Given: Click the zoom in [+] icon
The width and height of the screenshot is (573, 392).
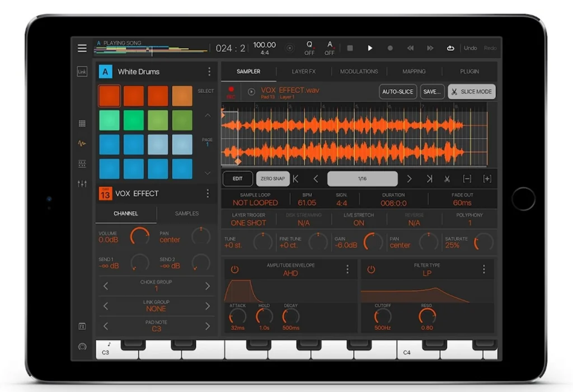Looking at the screenshot, I should [x=487, y=178].
